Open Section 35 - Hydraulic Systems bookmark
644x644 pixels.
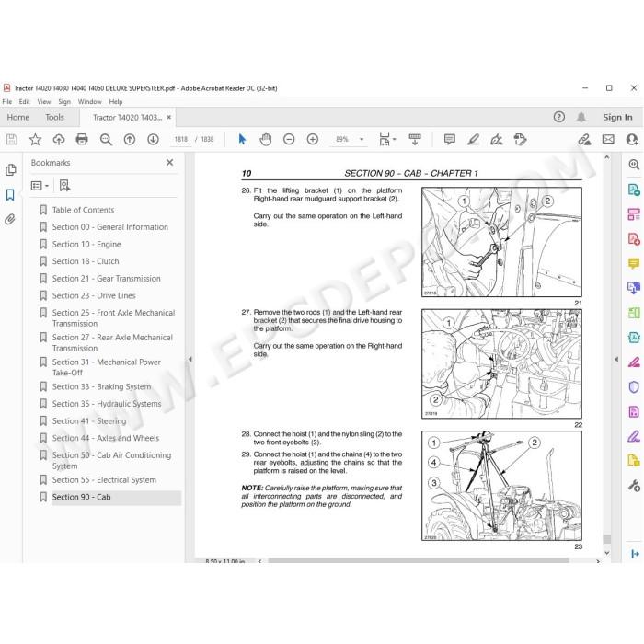pyautogui.click(x=107, y=404)
